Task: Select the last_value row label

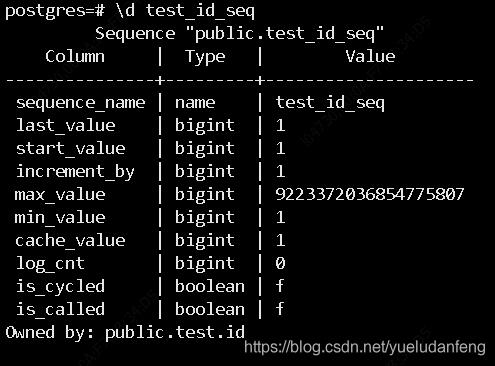Action: 66,126
